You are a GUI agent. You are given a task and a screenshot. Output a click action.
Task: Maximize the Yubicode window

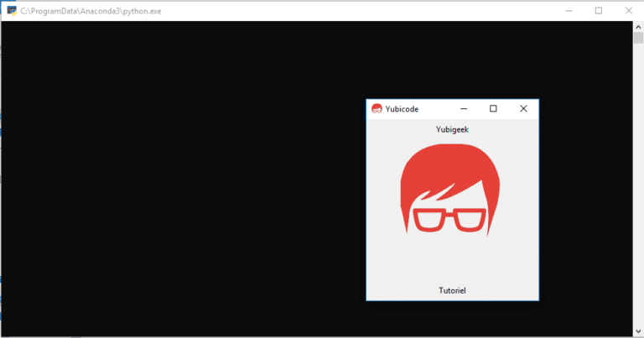coord(493,109)
